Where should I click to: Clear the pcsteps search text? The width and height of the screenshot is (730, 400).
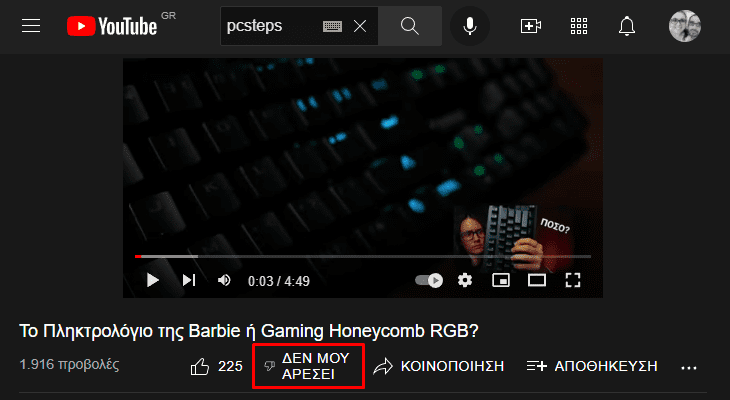coord(360,26)
